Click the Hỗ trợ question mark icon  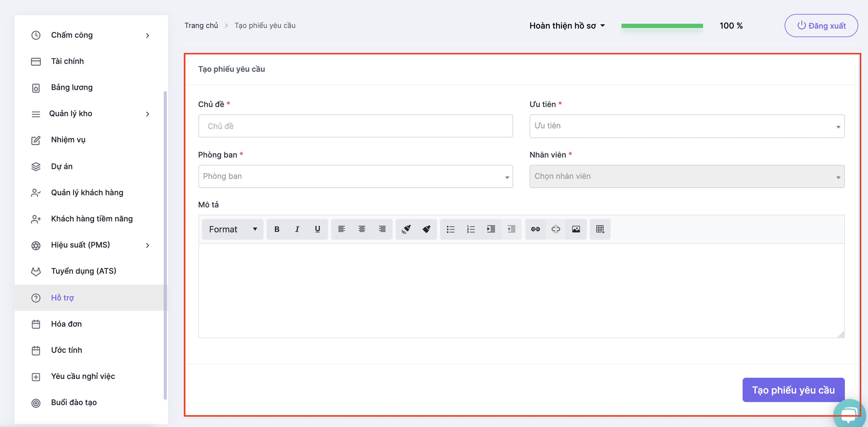pos(36,298)
